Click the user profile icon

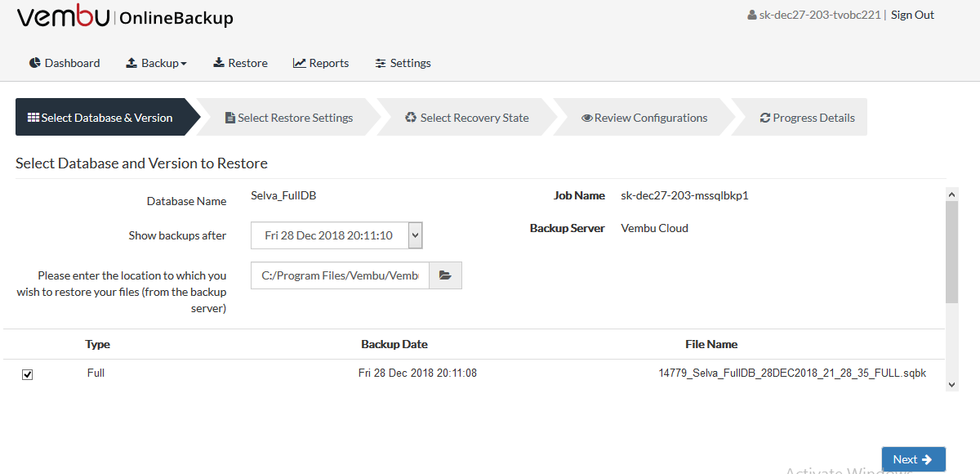[x=752, y=16]
